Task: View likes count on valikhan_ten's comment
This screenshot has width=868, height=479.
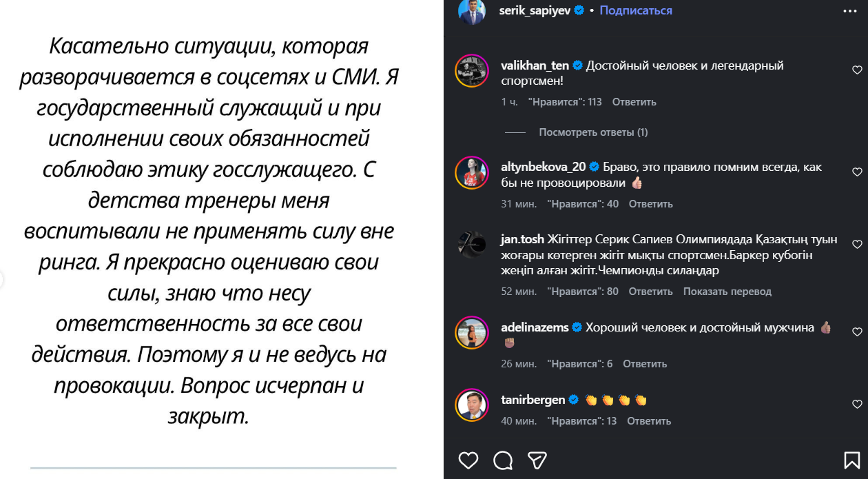Action: click(565, 102)
